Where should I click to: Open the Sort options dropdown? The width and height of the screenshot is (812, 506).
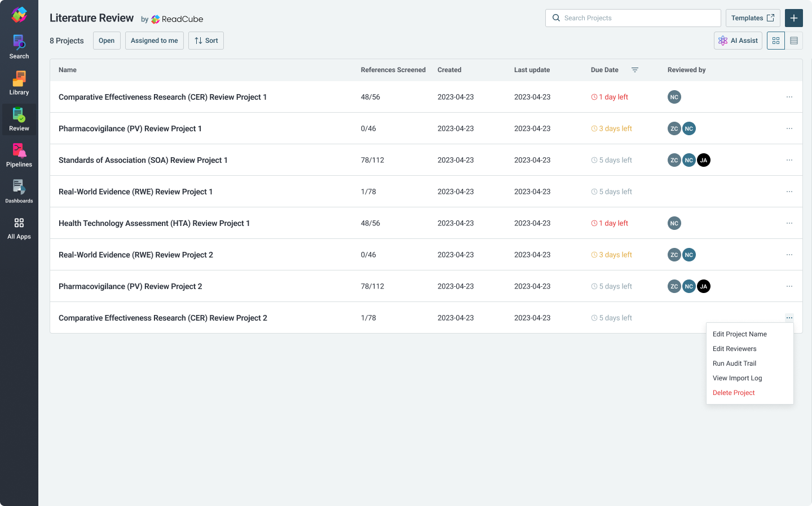pos(206,41)
